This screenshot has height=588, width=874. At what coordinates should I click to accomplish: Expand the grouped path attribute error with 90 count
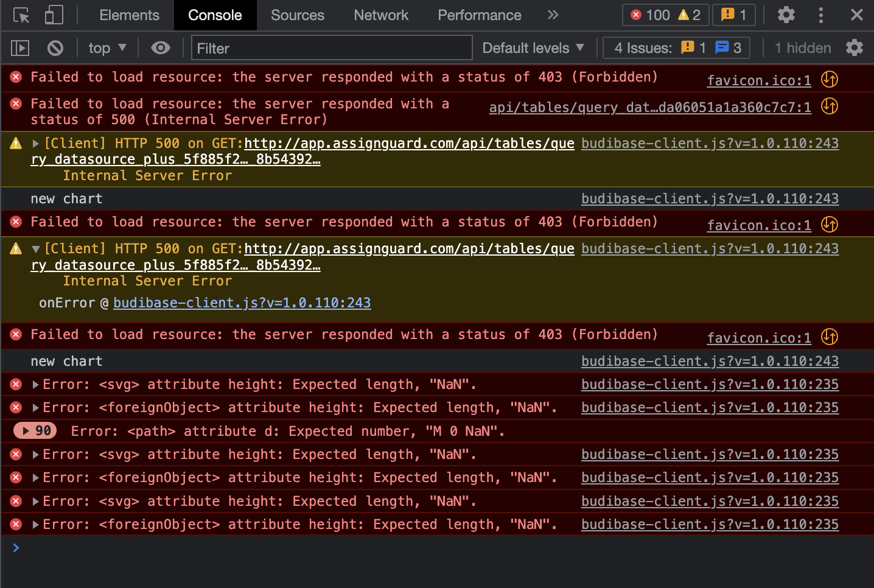coord(34,430)
